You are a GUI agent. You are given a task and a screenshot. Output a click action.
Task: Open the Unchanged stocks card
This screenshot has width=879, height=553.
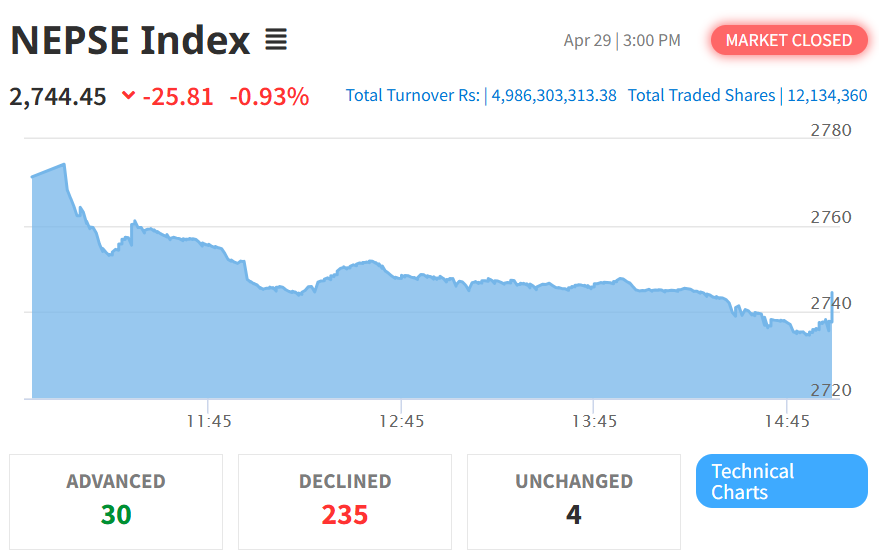pyautogui.click(x=573, y=501)
